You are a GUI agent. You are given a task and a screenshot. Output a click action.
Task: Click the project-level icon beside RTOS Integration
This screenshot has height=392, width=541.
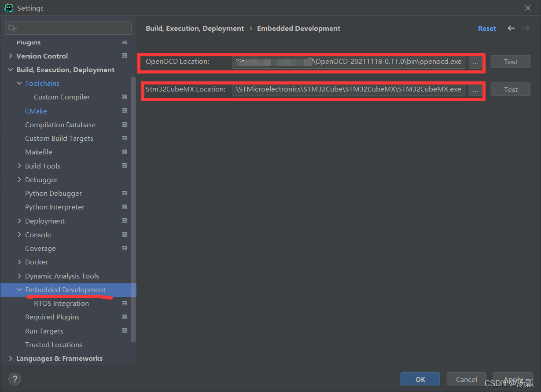[124, 303]
